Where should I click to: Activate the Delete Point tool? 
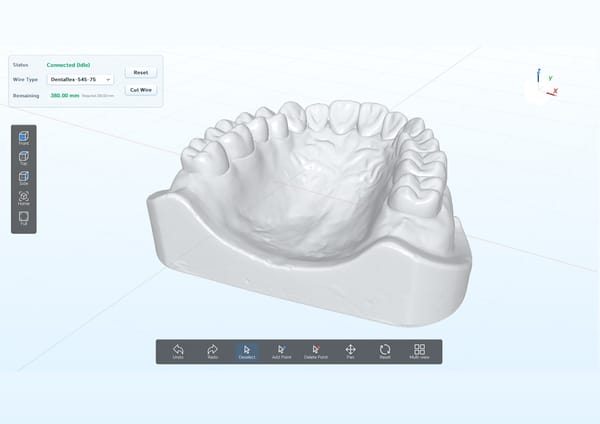[x=316, y=352]
